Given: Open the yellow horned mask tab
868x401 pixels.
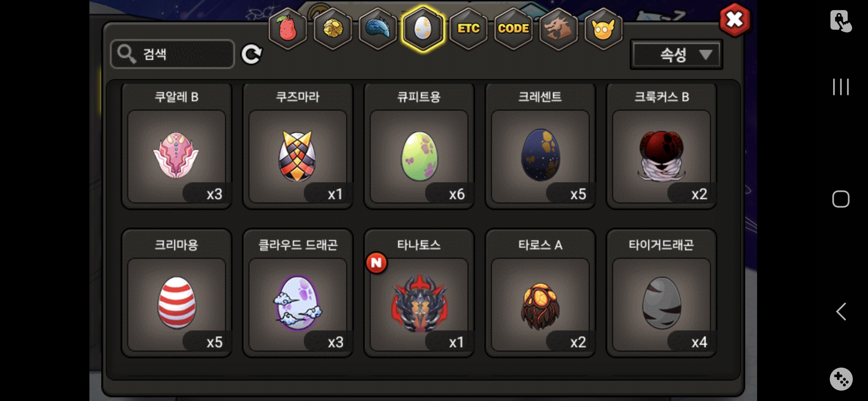Looking at the screenshot, I should pos(604,29).
